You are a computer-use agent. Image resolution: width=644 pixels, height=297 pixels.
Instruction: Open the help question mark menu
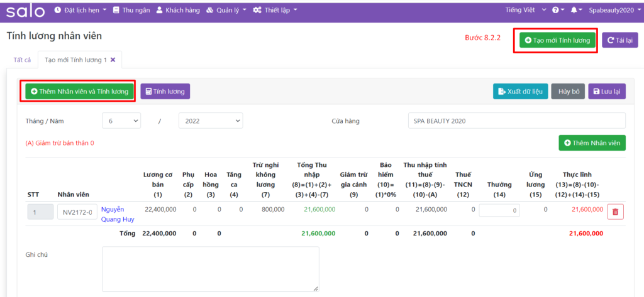point(558,11)
